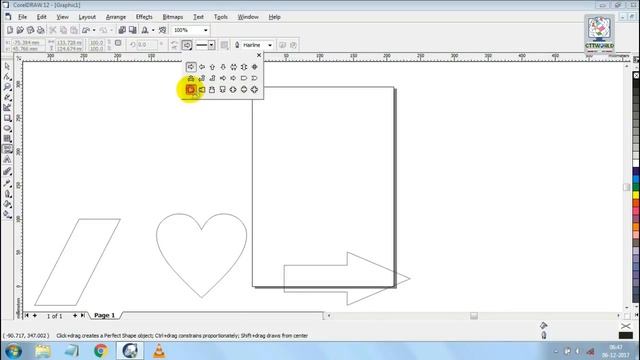The height and width of the screenshot is (360, 640).
Task: Pick the no-fill X swatch atop palette
Action: 636,76
